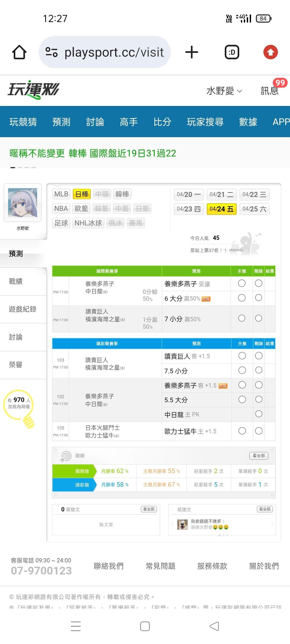Switch to 討論 sidebar tab

pos(23,337)
